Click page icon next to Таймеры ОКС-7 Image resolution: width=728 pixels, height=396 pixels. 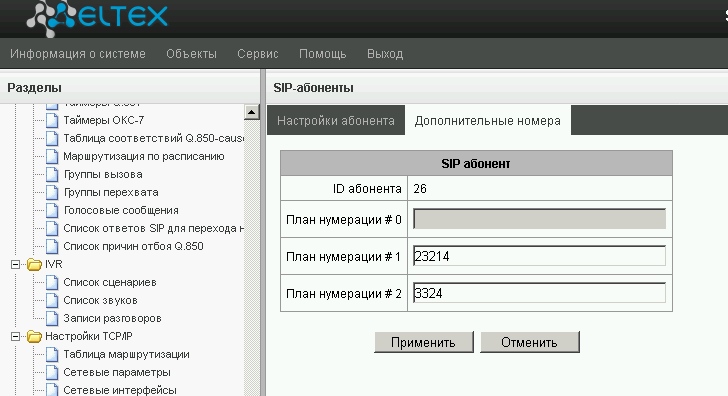[x=52, y=120]
